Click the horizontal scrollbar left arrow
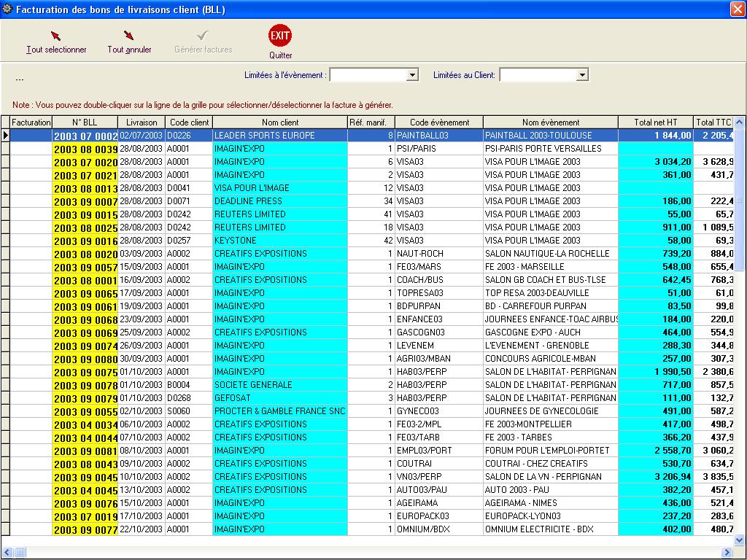747x560 pixels. (6, 553)
